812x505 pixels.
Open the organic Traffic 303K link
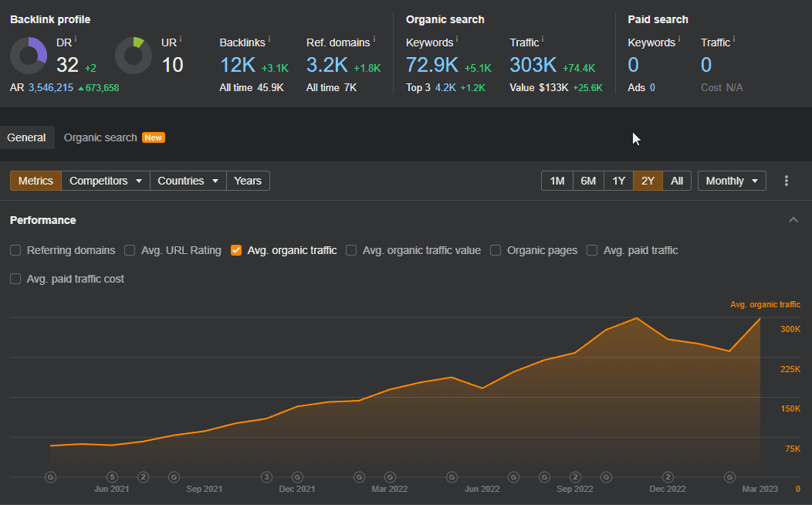[533, 66]
